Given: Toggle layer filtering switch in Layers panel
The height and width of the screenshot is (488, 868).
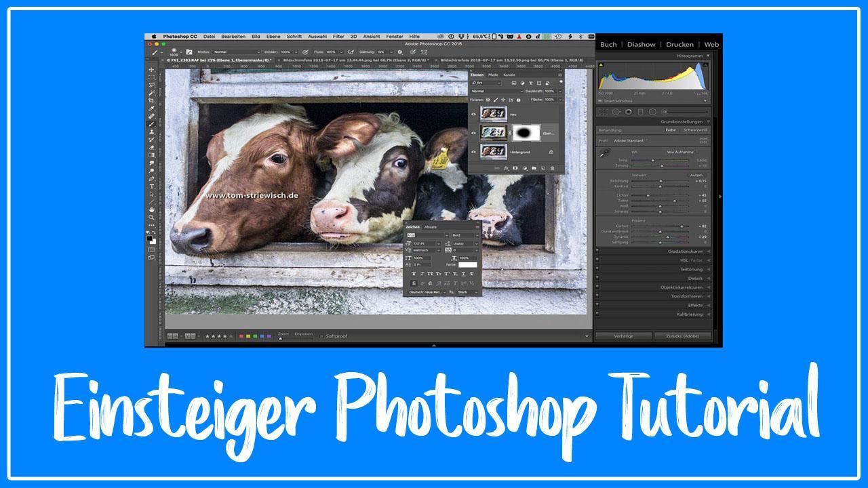Looking at the screenshot, I should coord(561,81).
